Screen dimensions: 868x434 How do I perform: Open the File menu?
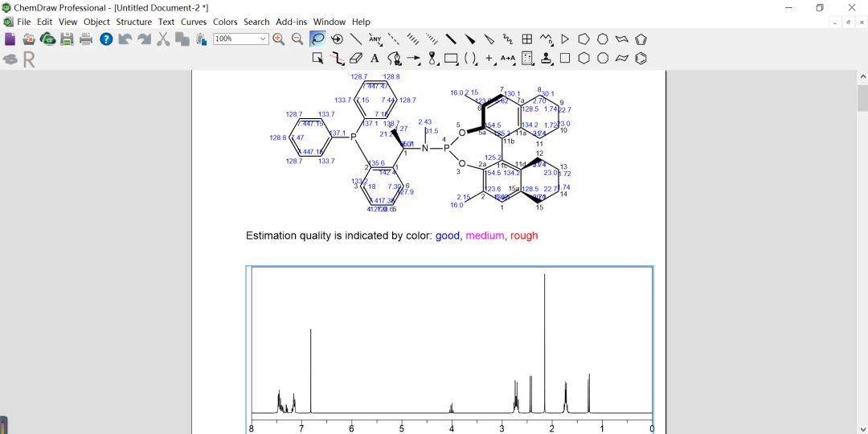(24, 23)
